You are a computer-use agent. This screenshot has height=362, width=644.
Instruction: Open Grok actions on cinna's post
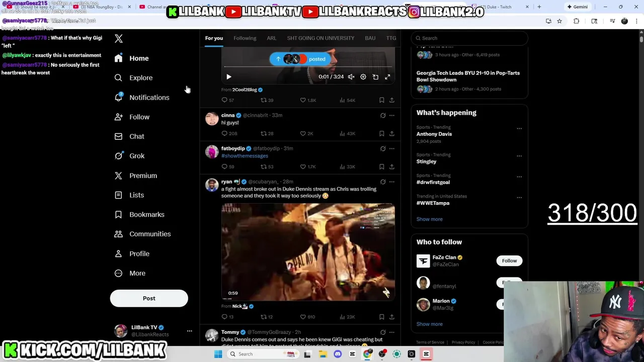[x=383, y=116]
